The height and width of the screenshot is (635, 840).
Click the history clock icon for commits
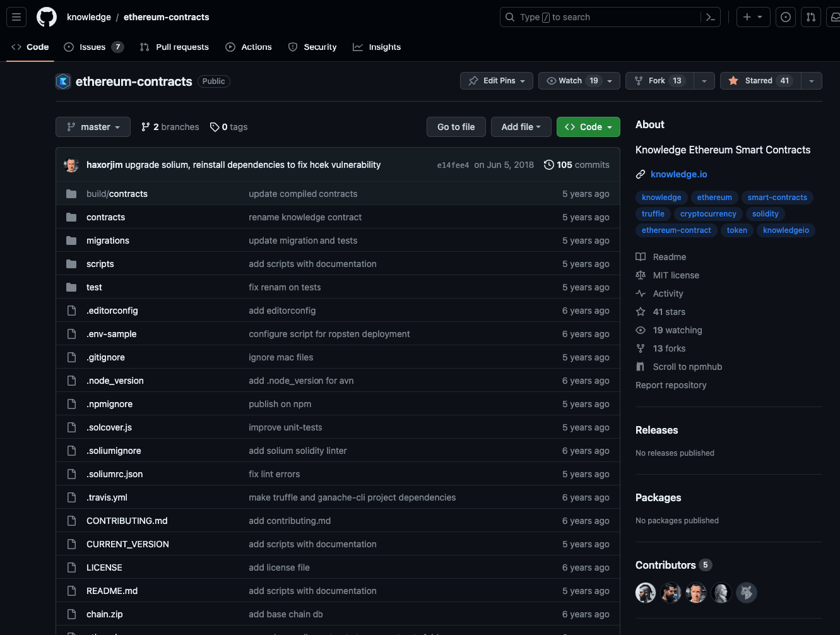click(549, 165)
